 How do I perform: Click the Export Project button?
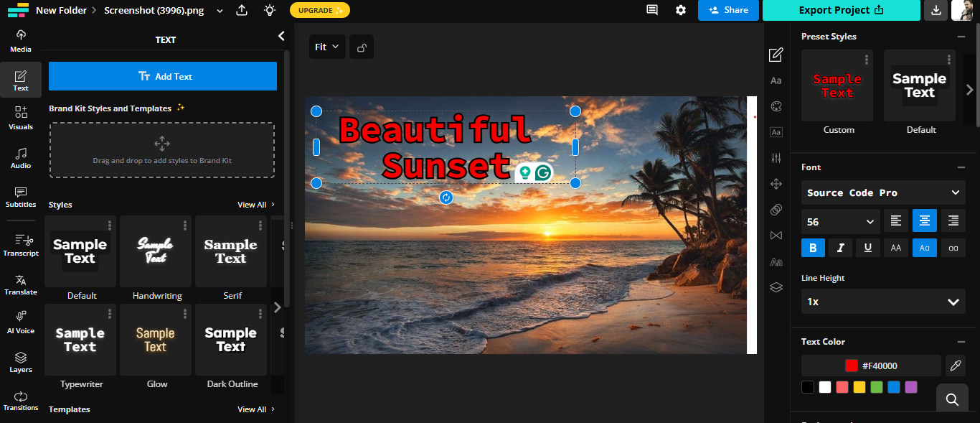point(840,11)
